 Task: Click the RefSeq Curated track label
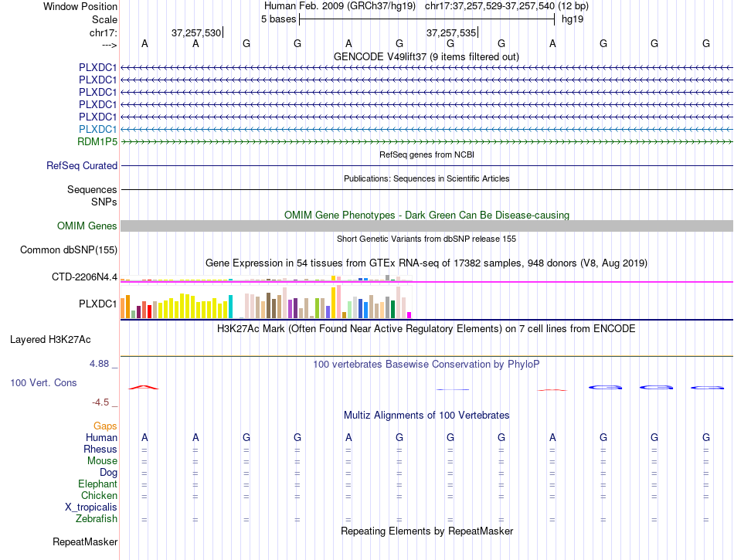[82, 165]
